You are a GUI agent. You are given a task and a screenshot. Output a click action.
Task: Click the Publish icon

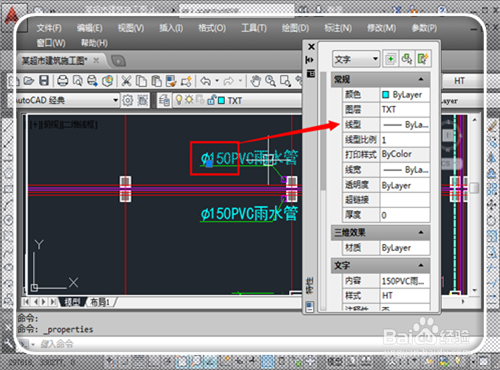coord(92,81)
